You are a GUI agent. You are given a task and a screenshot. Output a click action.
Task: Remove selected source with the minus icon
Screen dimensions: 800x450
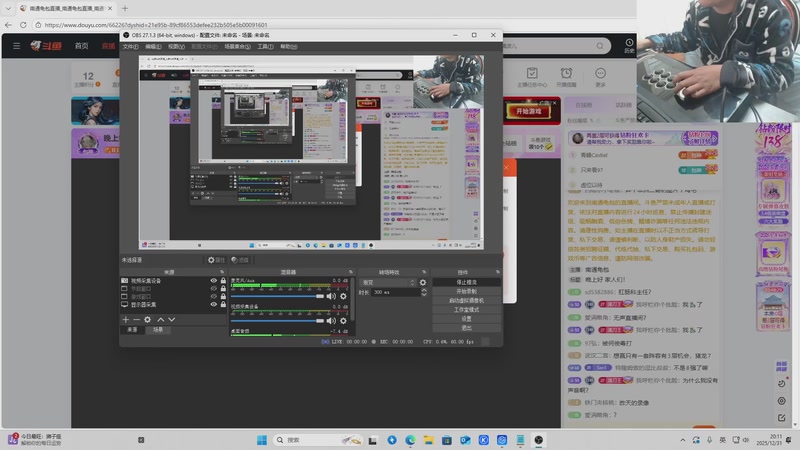point(136,319)
